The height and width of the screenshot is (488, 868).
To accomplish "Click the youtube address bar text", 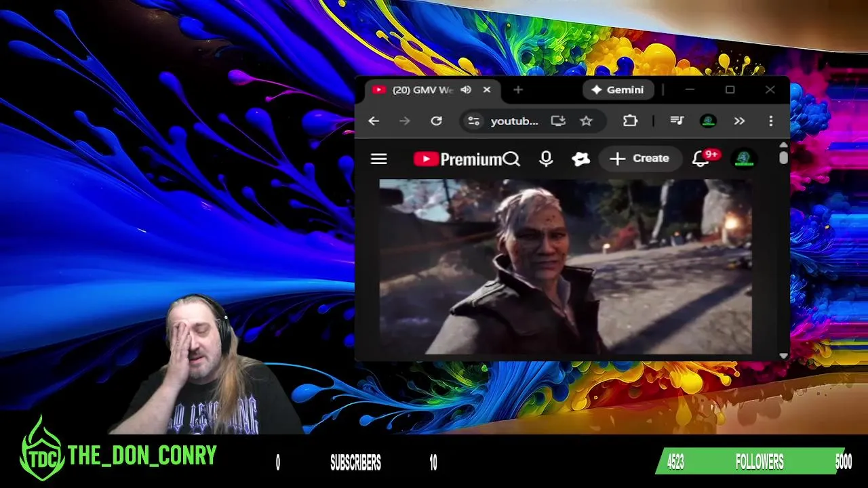I will click(514, 121).
